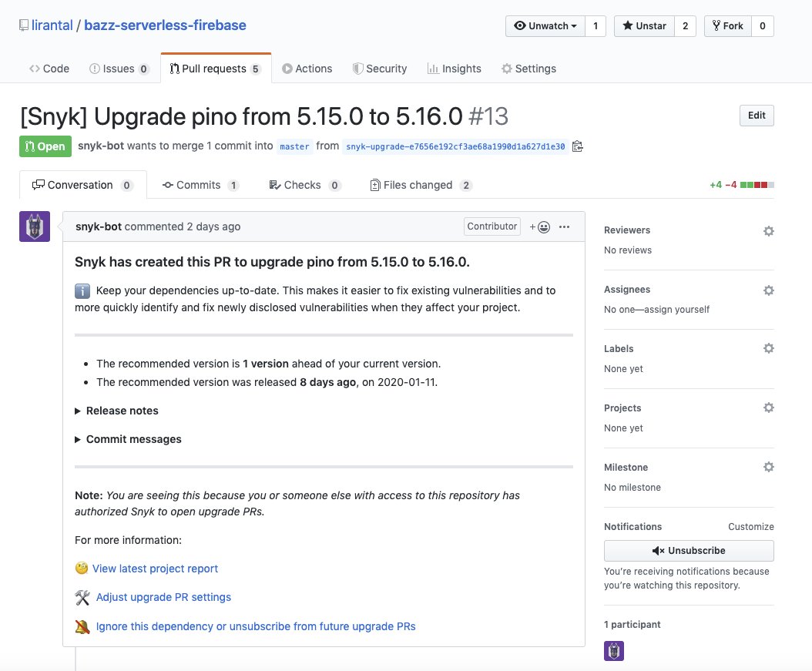The height and width of the screenshot is (671, 812).
Task: View the Checks tab
Action: tap(305, 186)
